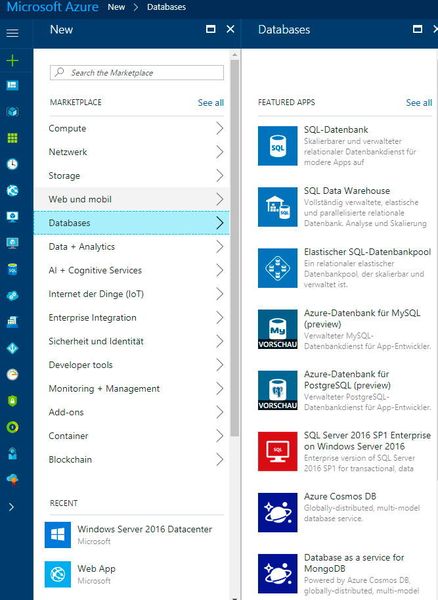
Task: Click the red SQL Server 2016 tile icon
Action: pos(277,452)
